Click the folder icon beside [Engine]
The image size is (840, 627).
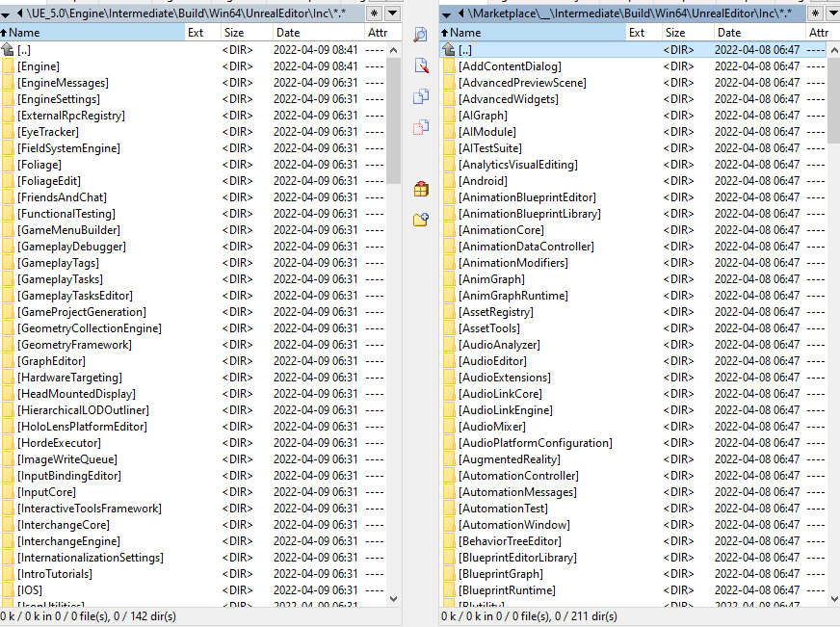click(x=8, y=65)
